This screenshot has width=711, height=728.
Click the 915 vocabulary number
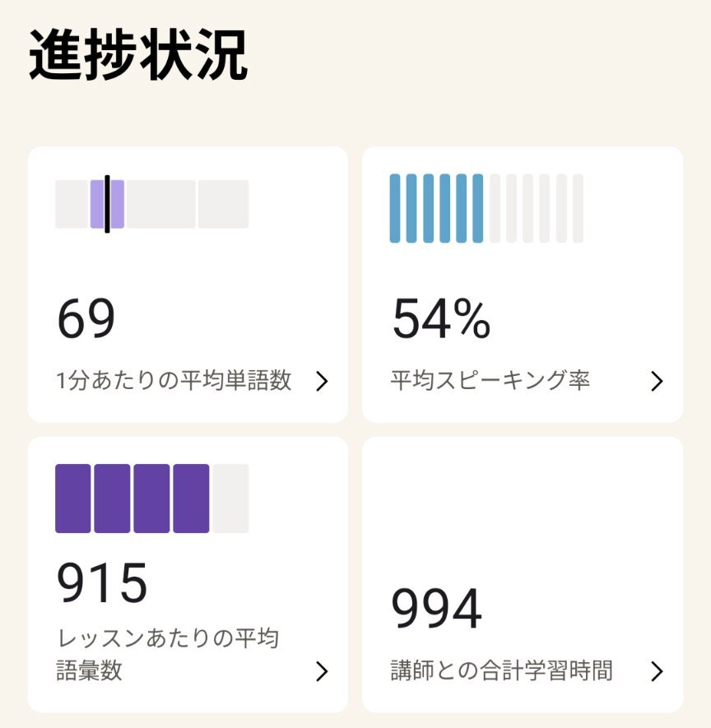tap(102, 583)
